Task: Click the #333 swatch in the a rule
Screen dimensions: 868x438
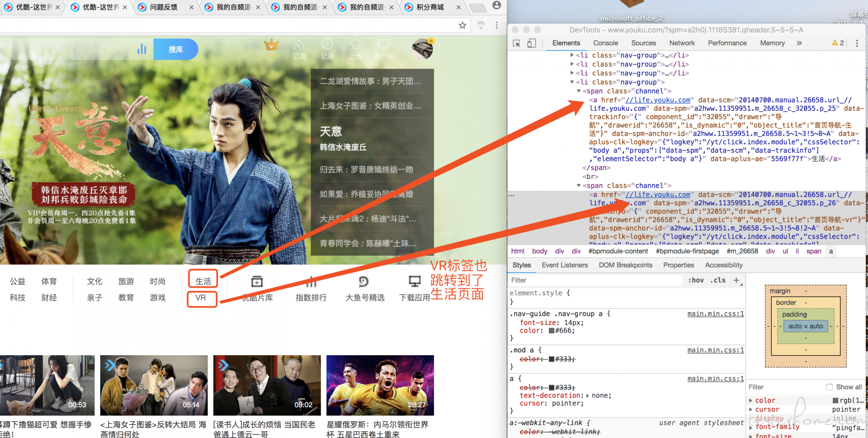Action: pos(551,388)
